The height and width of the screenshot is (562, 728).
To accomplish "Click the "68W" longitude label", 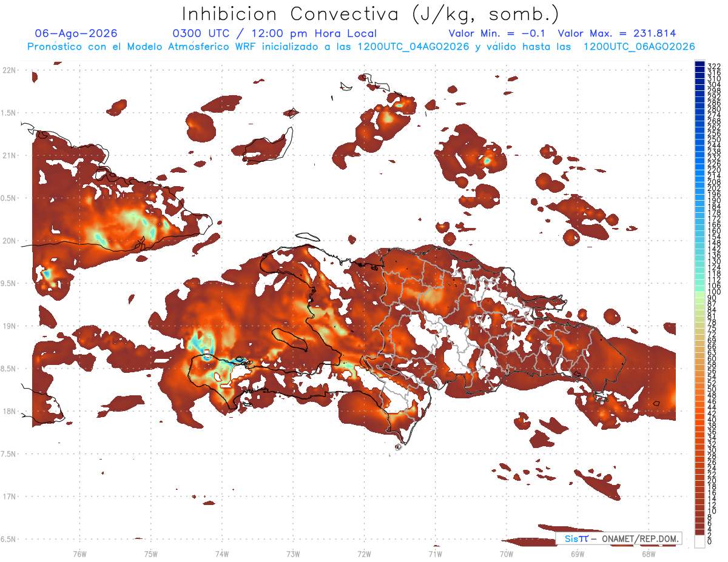I will 649,554.
